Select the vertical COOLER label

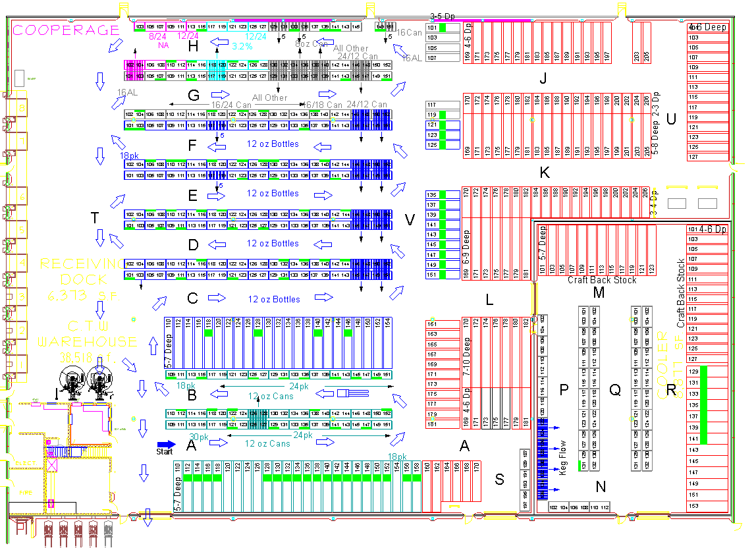pos(662,366)
